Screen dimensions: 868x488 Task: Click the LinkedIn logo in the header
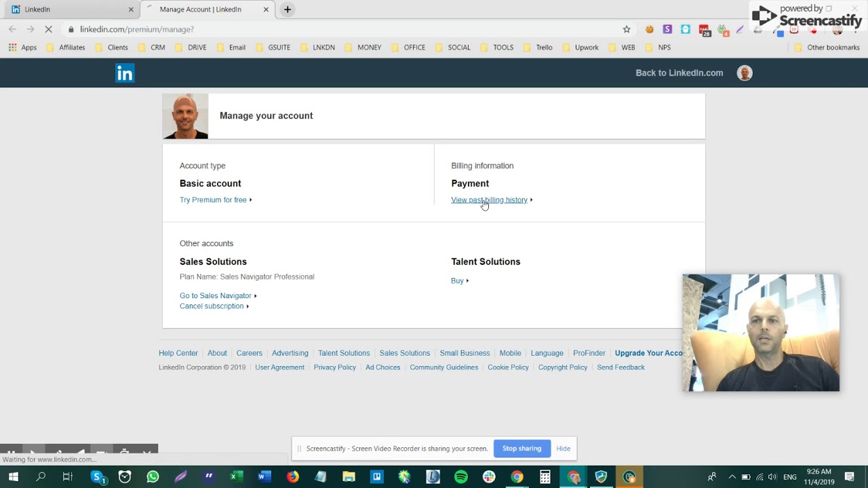[125, 73]
